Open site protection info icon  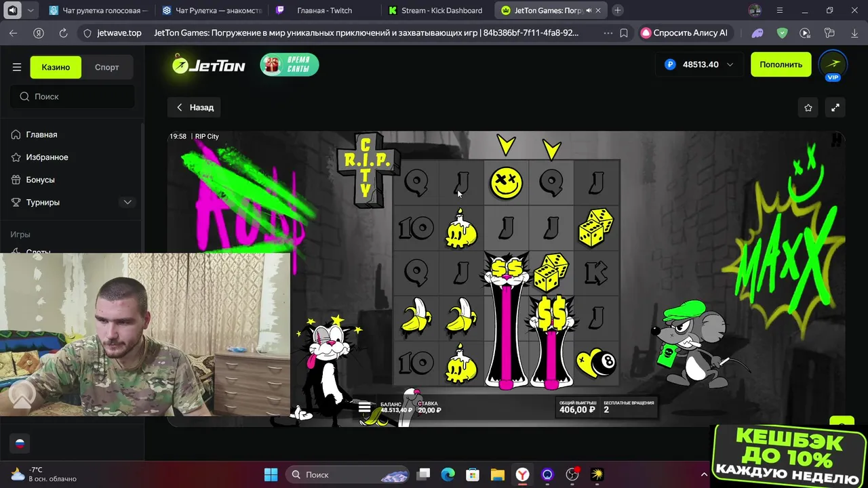[x=87, y=33]
